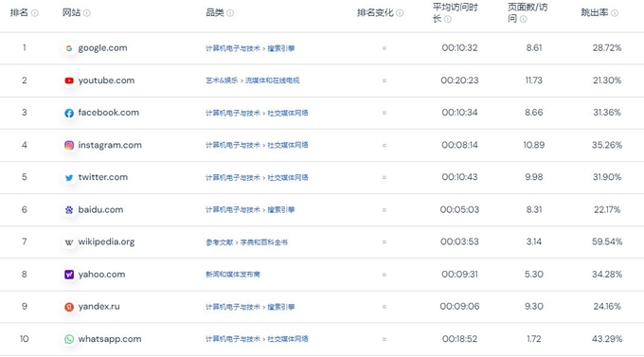Click the YouTube favicon
The image size is (644, 357).
(x=69, y=80)
